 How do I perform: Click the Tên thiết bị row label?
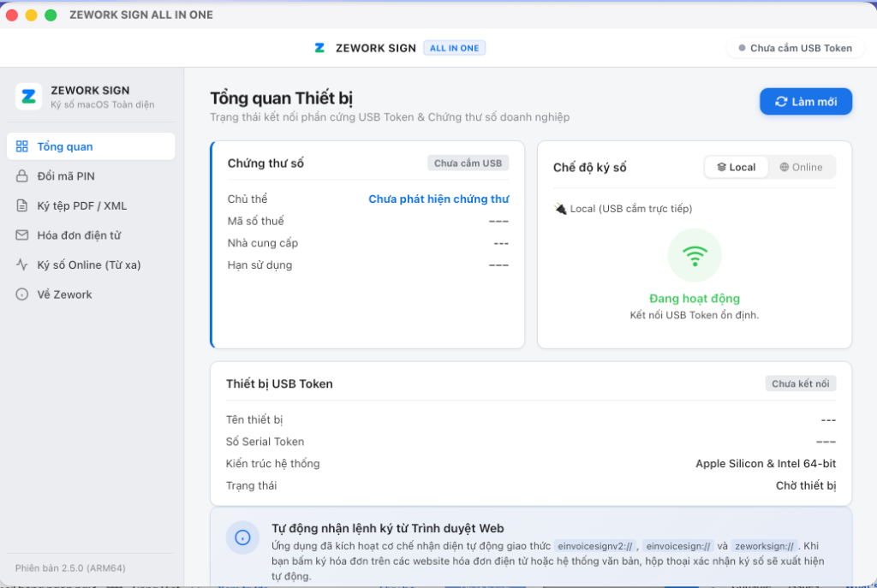254,419
